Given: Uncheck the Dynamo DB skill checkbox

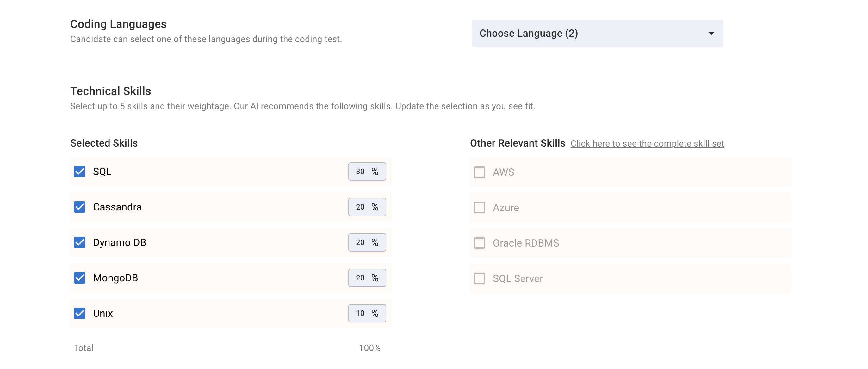Looking at the screenshot, I should [x=79, y=242].
